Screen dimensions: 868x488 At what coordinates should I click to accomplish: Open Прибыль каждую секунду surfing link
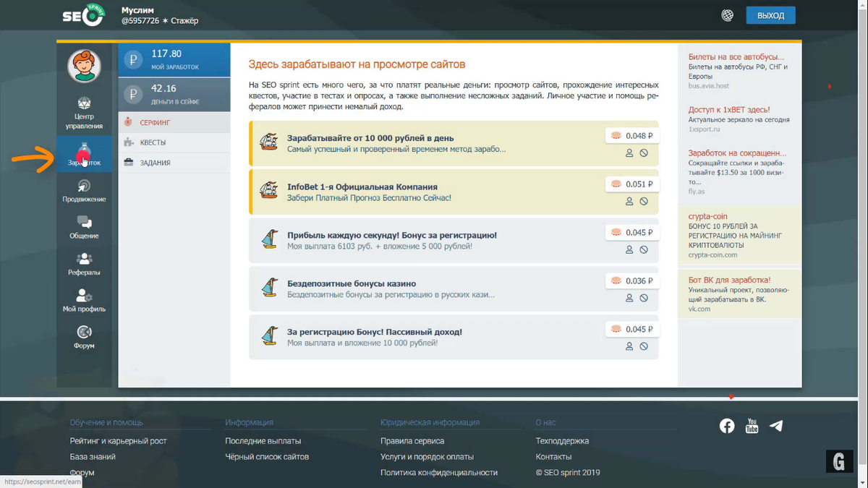(x=392, y=236)
